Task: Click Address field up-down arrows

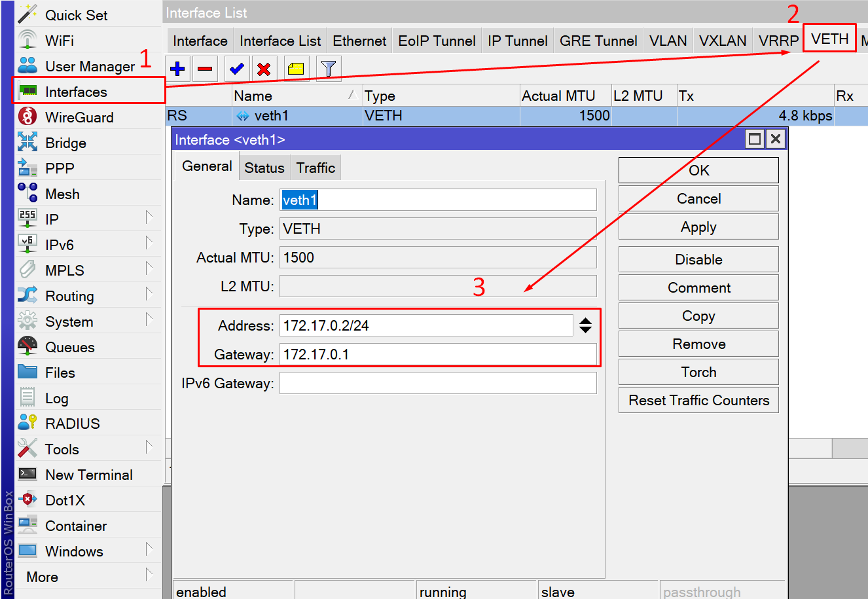Action: pyautogui.click(x=586, y=325)
